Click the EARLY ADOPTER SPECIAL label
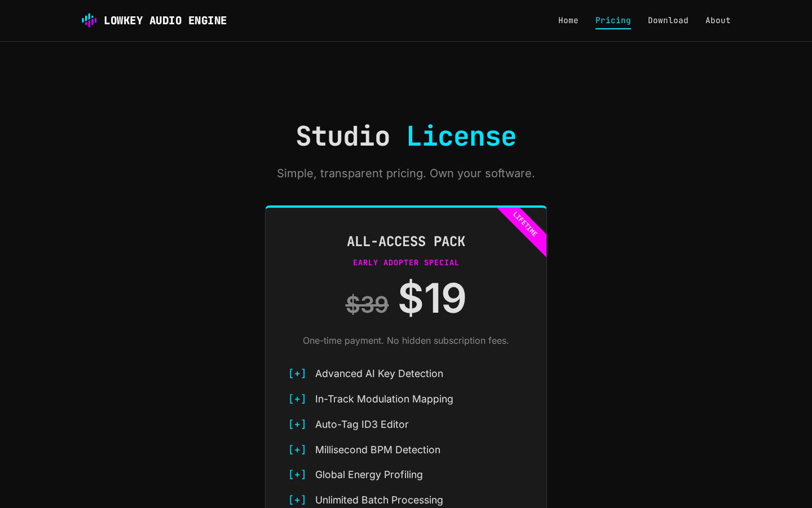Viewport: 812px width, 508px height. [406, 262]
